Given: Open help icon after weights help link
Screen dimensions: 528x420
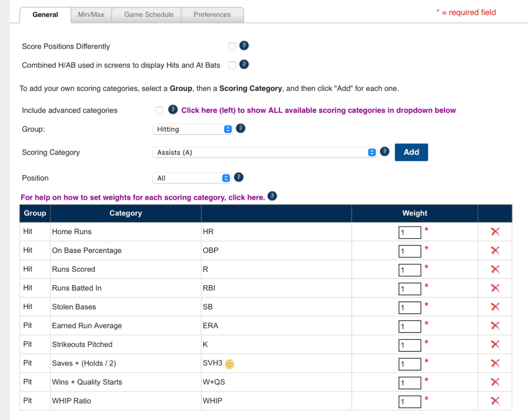Looking at the screenshot, I should [x=272, y=196].
